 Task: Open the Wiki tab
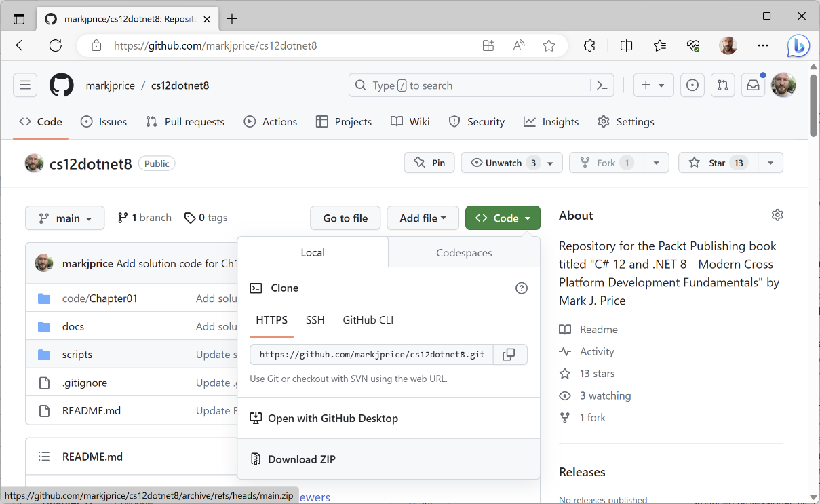click(410, 122)
